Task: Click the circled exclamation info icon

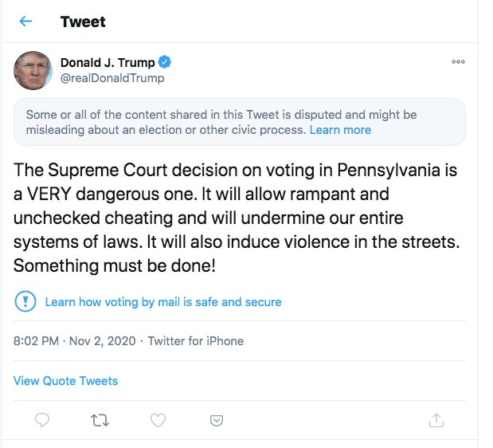Action: click(x=25, y=301)
